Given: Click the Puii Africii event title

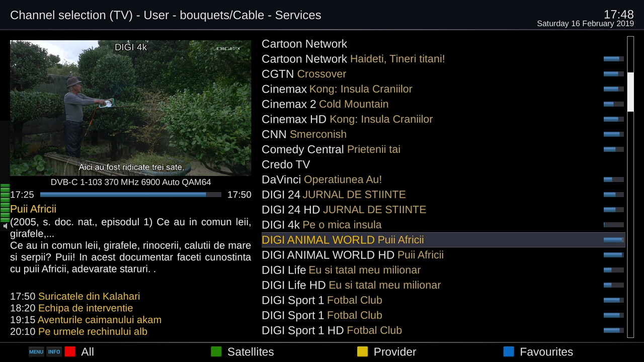Looking at the screenshot, I should pos(33,209).
